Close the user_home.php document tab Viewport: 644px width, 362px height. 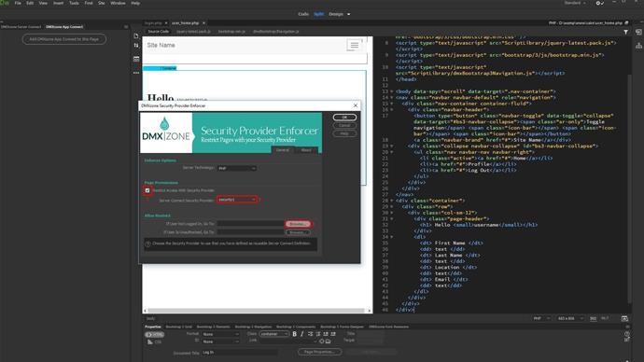203,23
